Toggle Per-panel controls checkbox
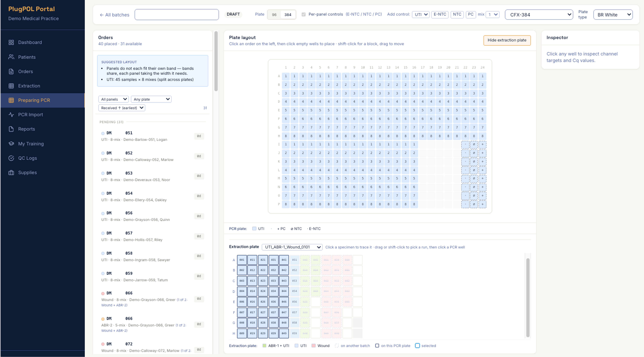 tap(304, 15)
